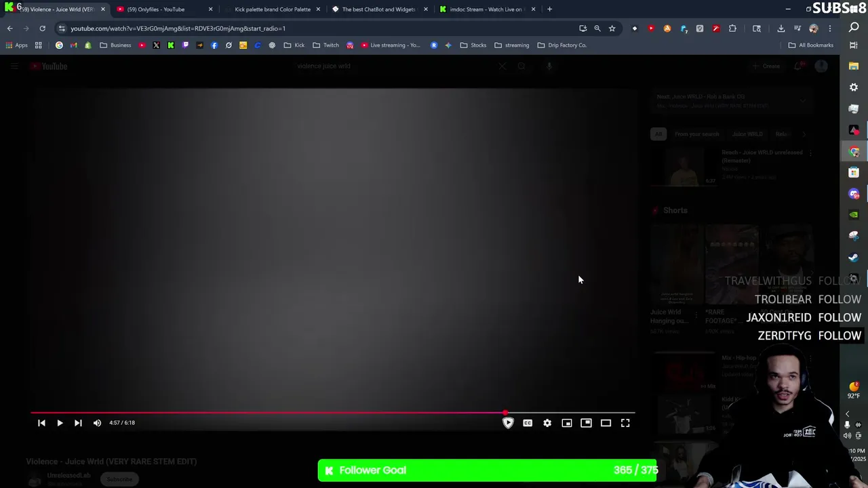The width and height of the screenshot is (868, 488).
Task: Switch the video to miniplayer mode
Action: pos(567,423)
